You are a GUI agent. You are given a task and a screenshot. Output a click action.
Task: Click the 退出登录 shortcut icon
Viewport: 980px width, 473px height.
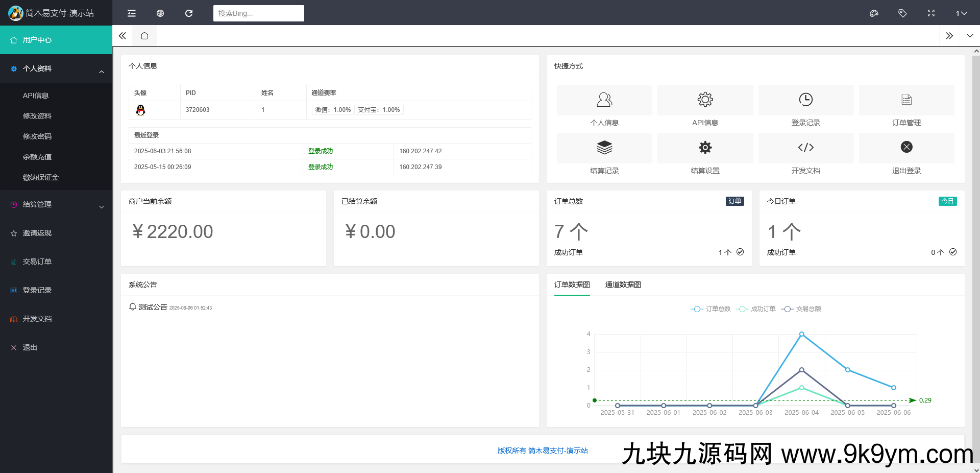[x=906, y=148]
